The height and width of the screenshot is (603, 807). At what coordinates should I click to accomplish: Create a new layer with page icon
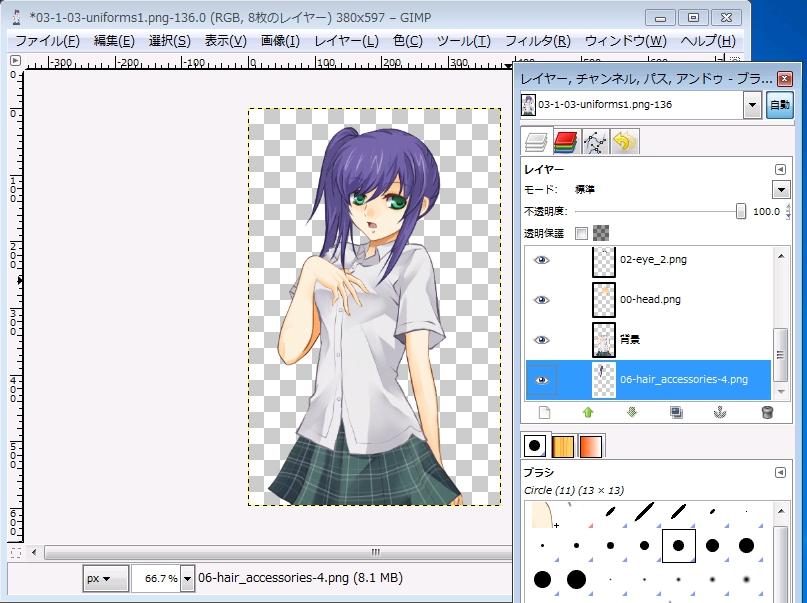click(x=544, y=413)
